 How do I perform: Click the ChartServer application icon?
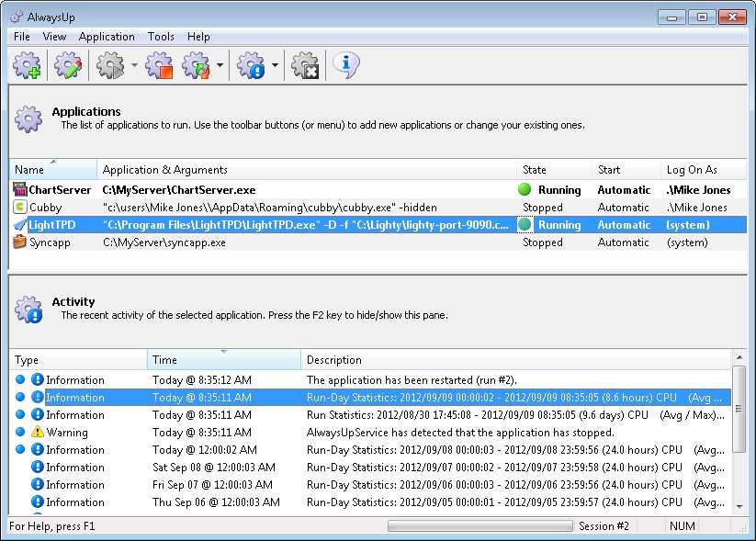click(x=20, y=189)
